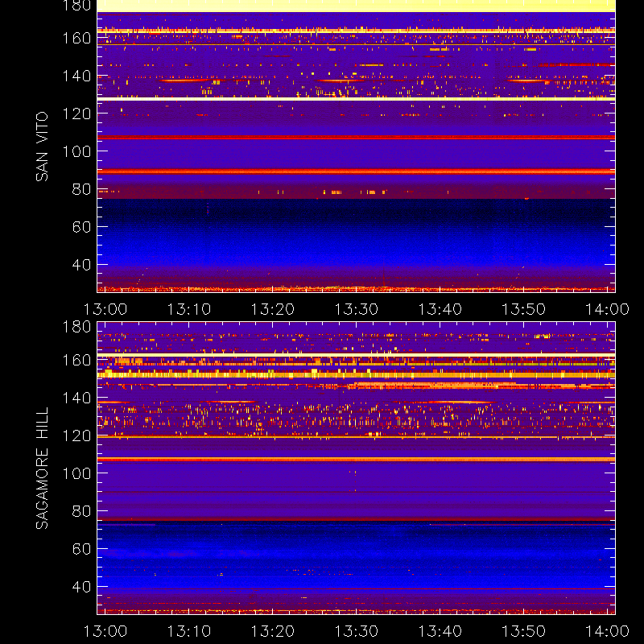The height and width of the screenshot is (644, 644).
Task: Click 13:40 time label under Sagamore Hill plot
Action: 440,631
